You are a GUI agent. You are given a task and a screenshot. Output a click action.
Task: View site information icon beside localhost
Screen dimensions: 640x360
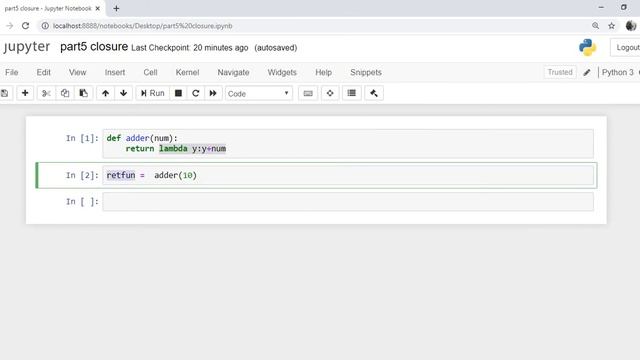pyautogui.click(x=45, y=26)
